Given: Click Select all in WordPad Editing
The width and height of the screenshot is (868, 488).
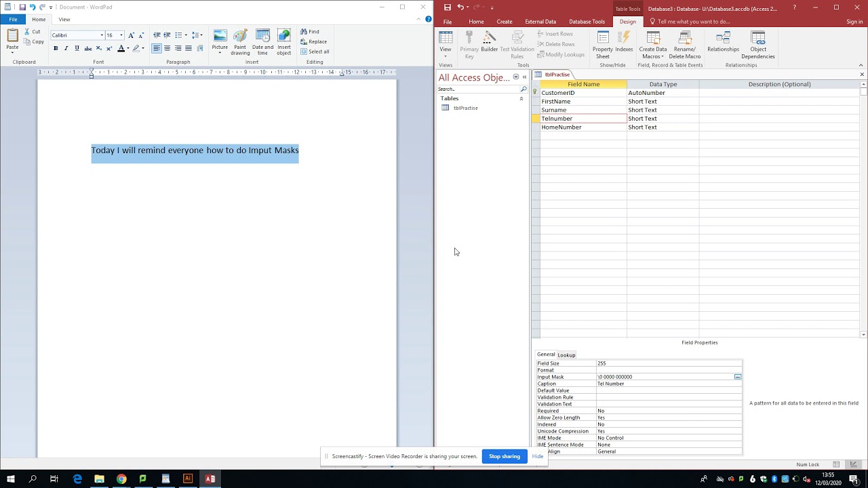Looking at the screenshot, I should pyautogui.click(x=315, y=52).
